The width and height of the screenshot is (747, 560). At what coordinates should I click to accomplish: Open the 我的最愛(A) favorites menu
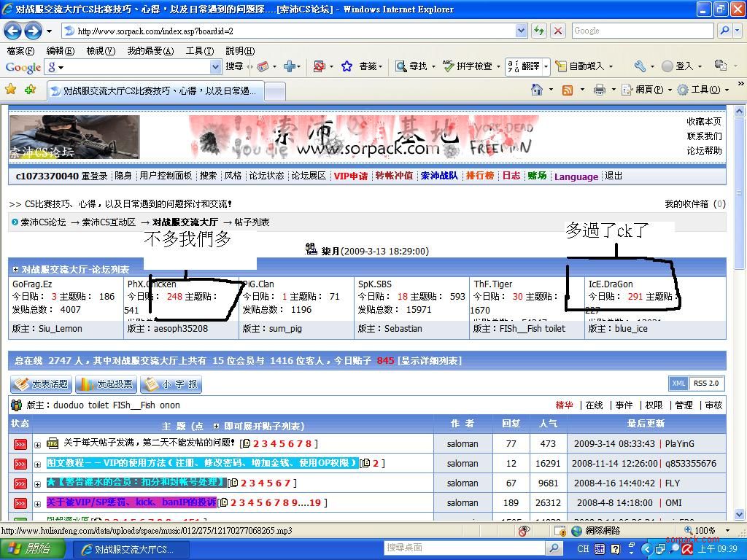coord(150,51)
